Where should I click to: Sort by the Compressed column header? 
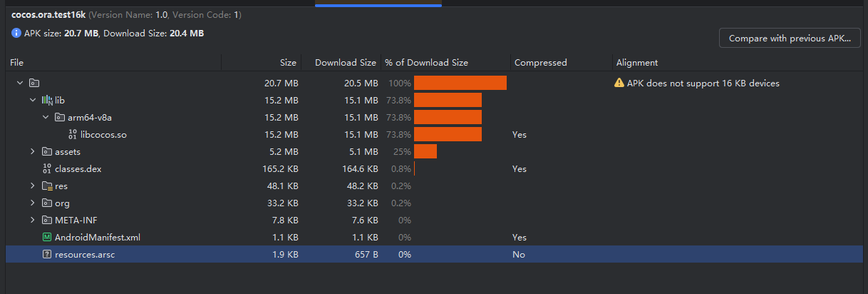(540, 63)
